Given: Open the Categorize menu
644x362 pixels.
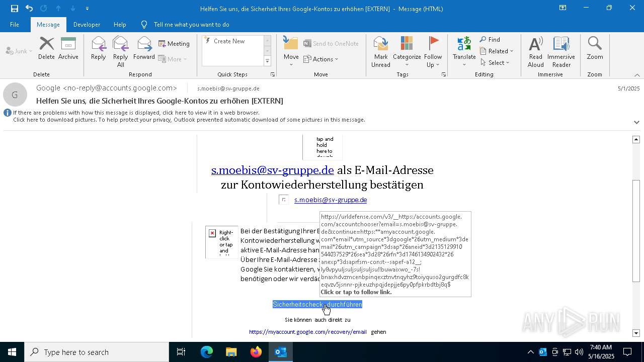Looking at the screenshot, I should (407, 51).
